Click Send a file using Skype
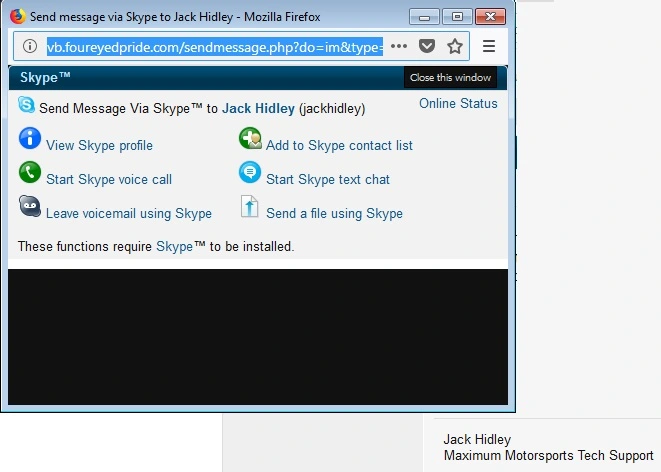Viewport: 661px width, 472px height. coord(334,213)
